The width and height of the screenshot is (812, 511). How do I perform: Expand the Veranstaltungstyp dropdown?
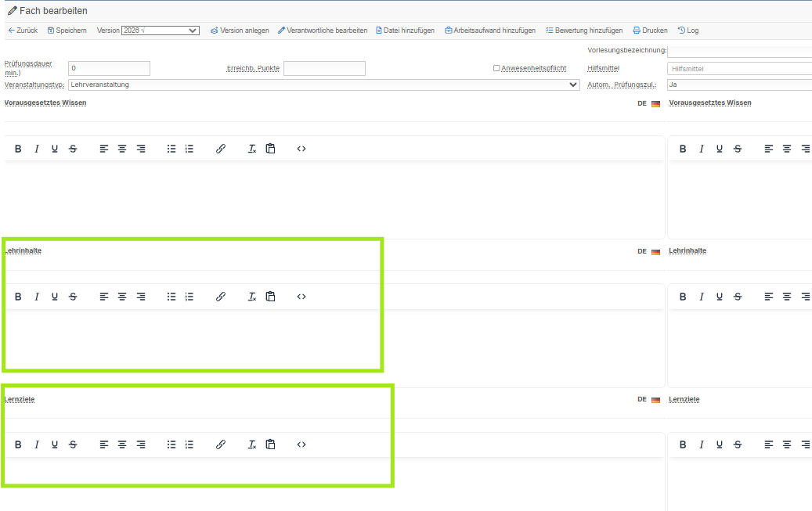pos(323,85)
